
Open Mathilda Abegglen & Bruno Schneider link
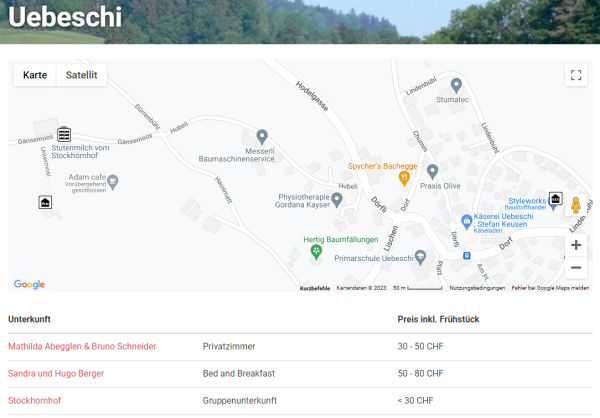tap(82, 346)
